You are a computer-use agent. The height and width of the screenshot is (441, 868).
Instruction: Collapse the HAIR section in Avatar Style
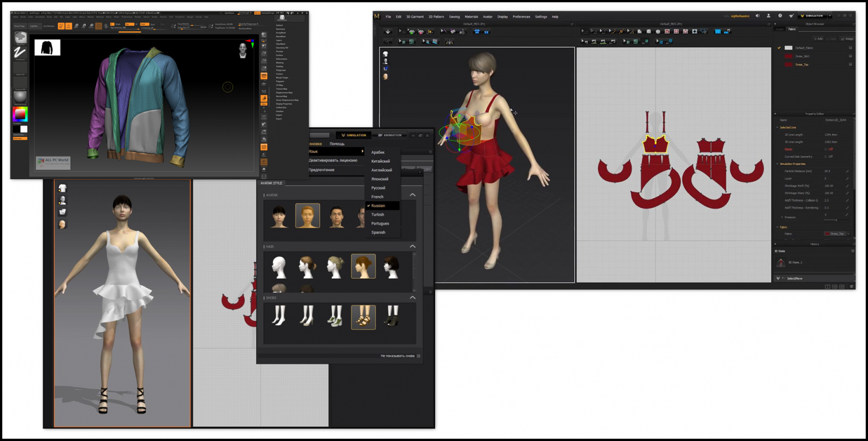[413, 247]
